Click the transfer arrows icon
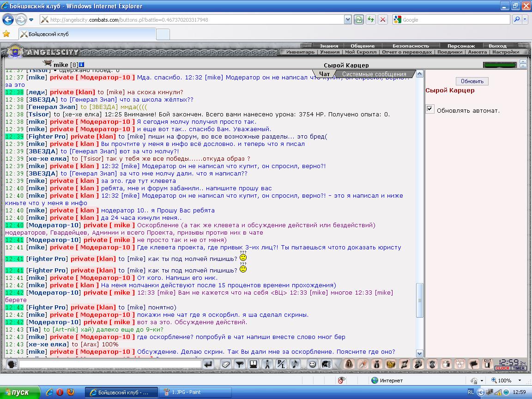This screenshot has width=532, height=399. tap(405, 364)
